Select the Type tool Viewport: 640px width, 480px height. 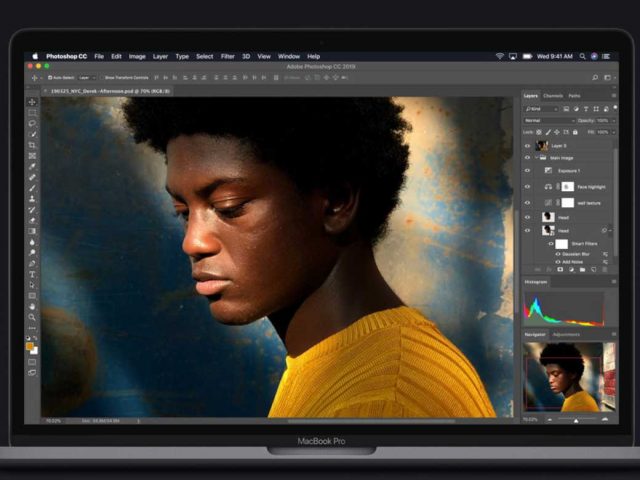pos(32,274)
